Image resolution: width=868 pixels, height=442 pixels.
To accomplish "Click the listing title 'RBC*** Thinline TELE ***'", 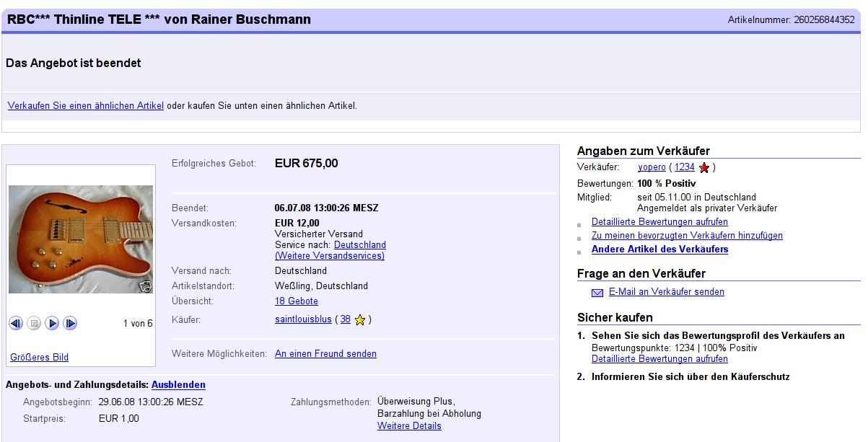I will (83, 19).
